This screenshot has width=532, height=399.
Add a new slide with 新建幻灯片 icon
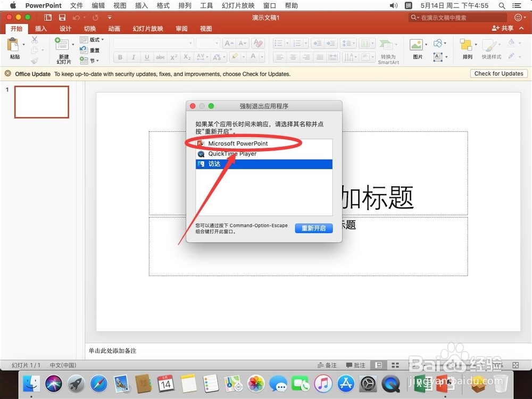tap(62, 44)
